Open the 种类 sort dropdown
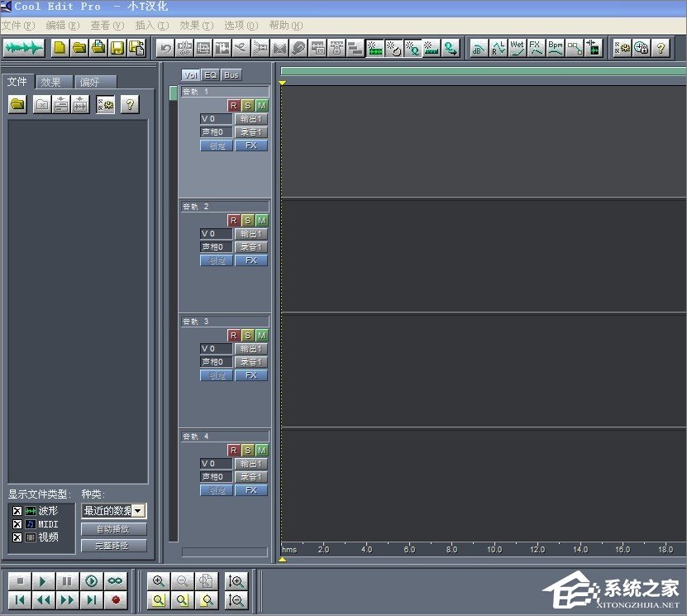The width and height of the screenshot is (687, 616). (138, 511)
